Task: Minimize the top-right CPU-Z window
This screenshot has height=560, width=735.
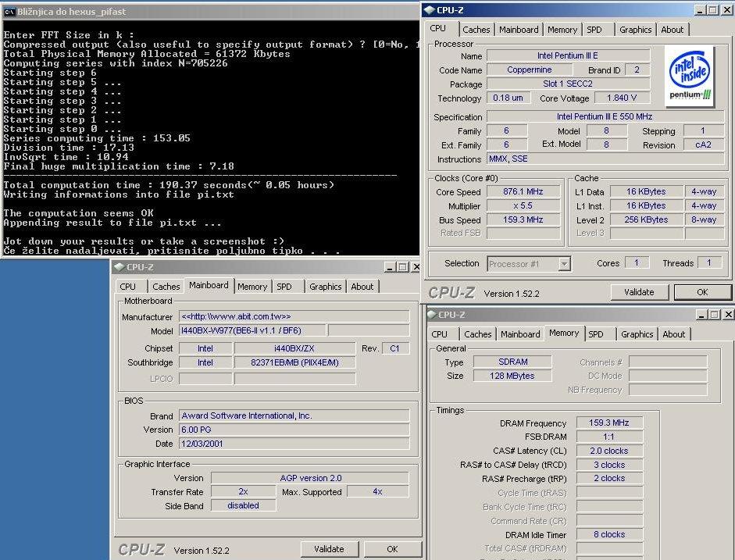Action: click(701, 10)
